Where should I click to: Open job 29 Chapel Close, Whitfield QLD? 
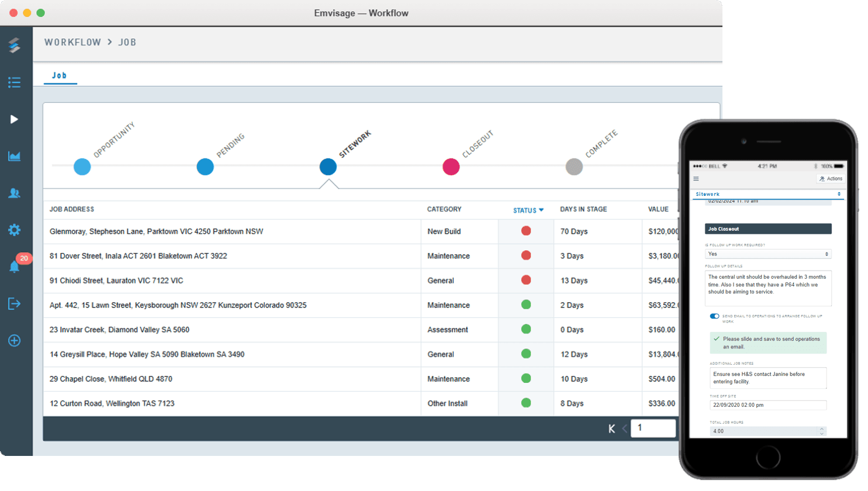111,379
